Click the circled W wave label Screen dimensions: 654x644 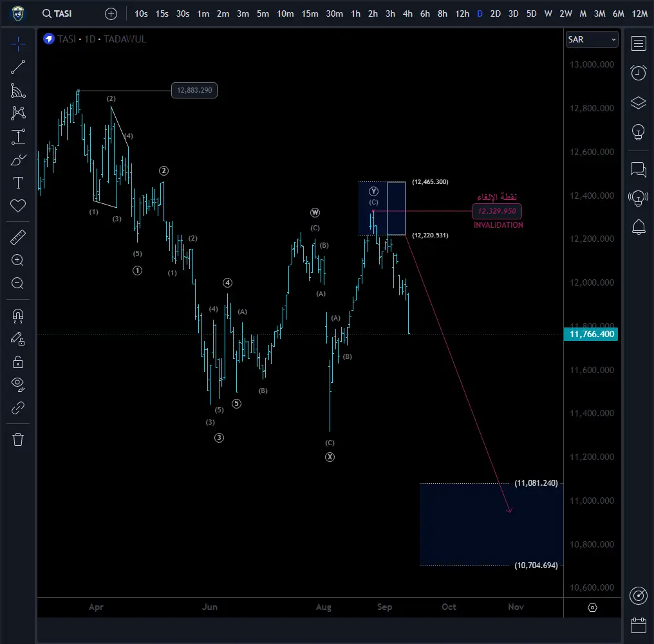[x=315, y=212]
